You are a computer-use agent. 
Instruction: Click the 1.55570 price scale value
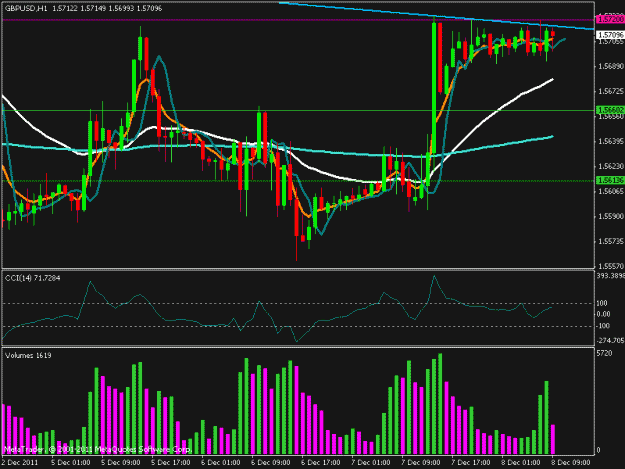pyautogui.click(x=611, y=266)
